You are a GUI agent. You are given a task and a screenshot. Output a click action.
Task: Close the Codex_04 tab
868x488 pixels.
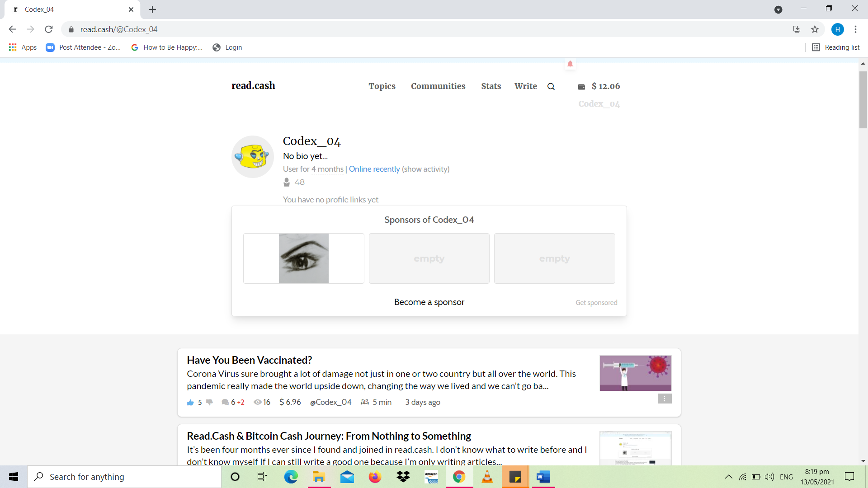tap(131, 9)
